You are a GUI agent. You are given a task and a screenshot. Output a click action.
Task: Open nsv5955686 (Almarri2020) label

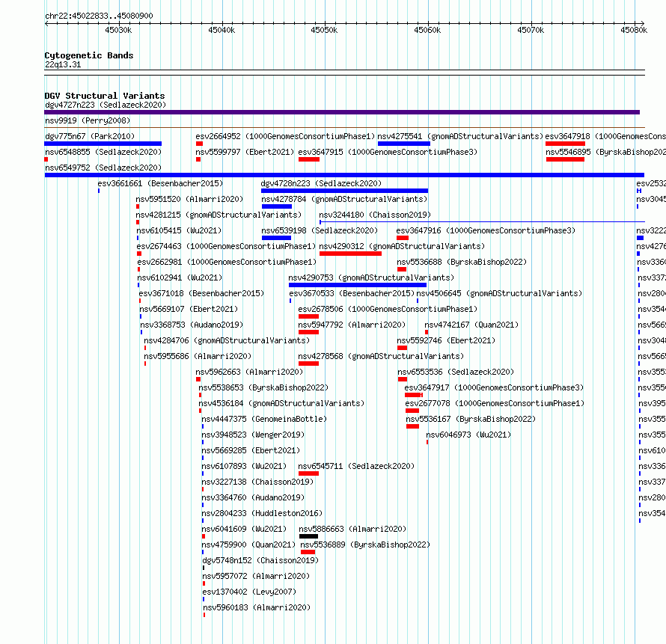click(x=198, y=356)
